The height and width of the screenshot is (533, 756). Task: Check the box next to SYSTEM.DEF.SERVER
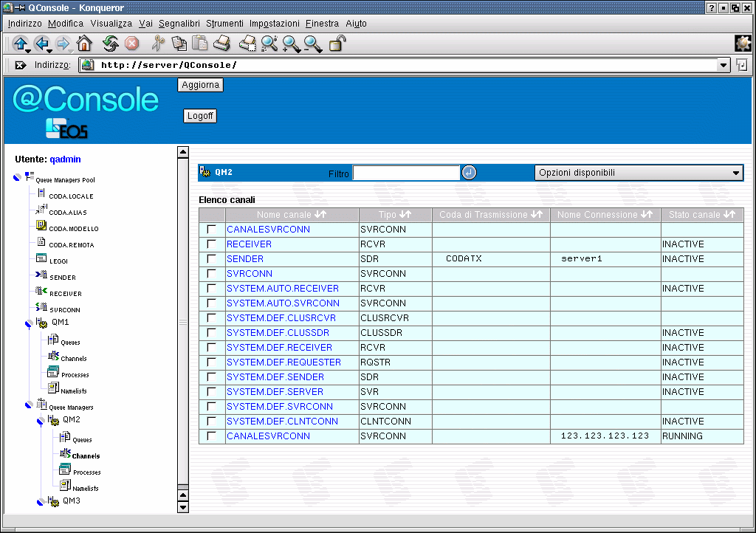click(212, 392)
